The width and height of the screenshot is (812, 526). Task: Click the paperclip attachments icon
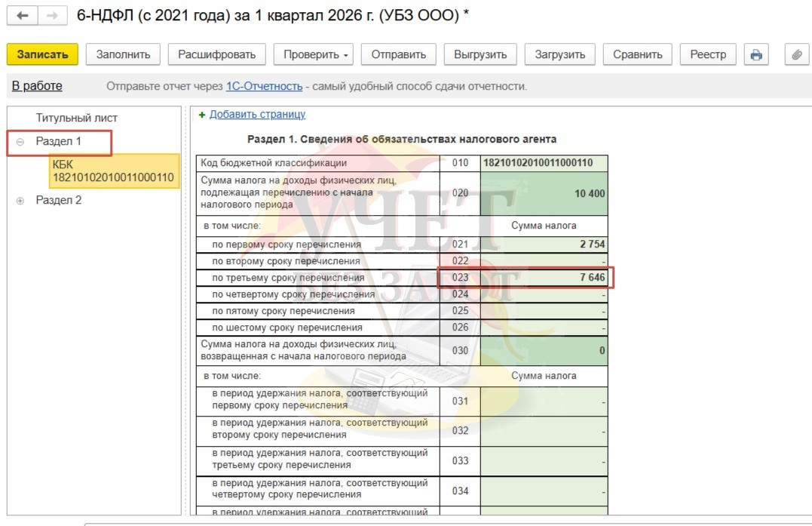[x=796, y=54]
